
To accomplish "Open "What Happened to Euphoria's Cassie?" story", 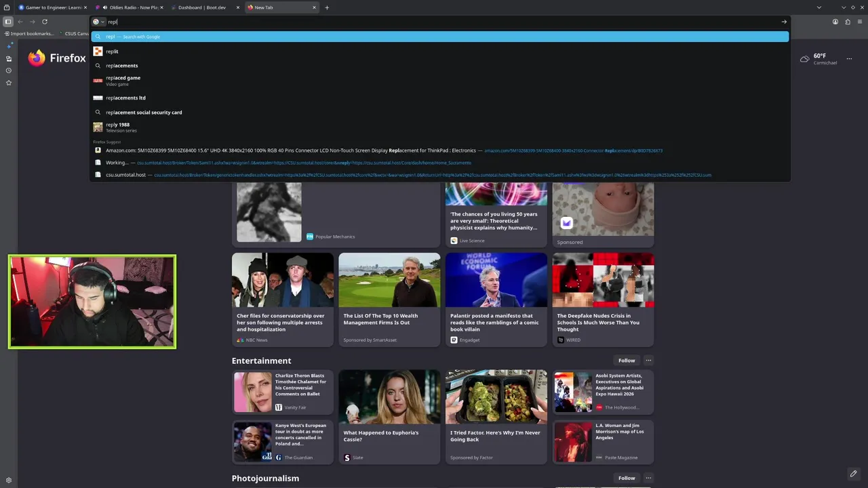I will [x=389, y=417].
